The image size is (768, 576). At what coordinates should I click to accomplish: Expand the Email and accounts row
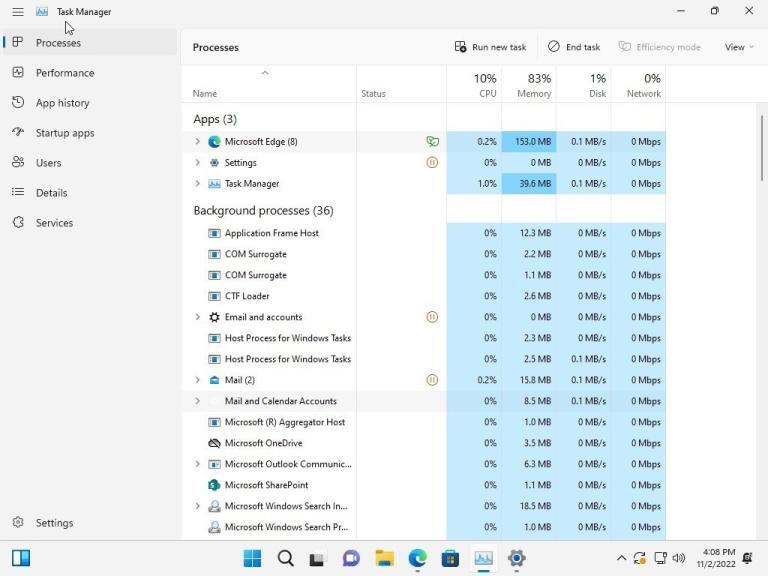point(197,317)
